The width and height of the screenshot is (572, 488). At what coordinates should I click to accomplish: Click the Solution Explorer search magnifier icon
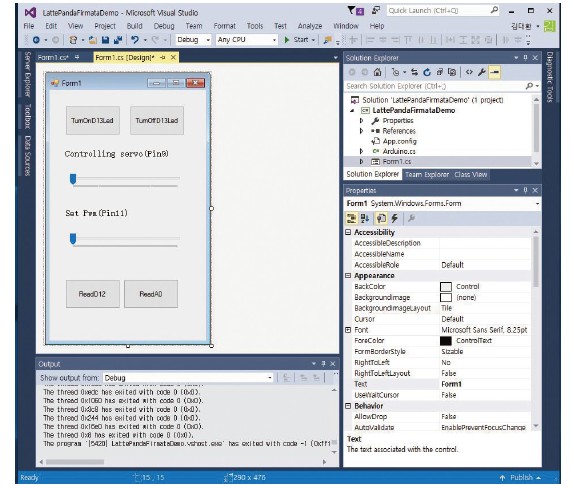pos(529,86)
